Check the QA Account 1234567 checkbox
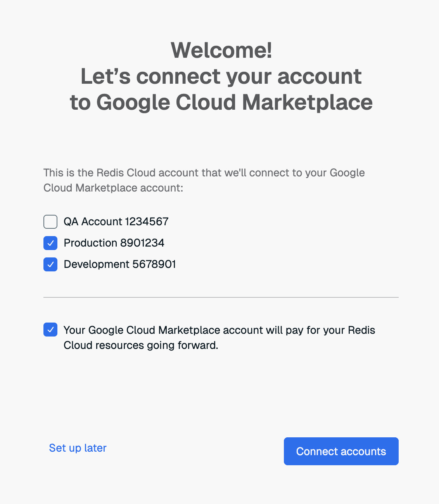Screen dimensions: 439x504 [x=50, y=222]
